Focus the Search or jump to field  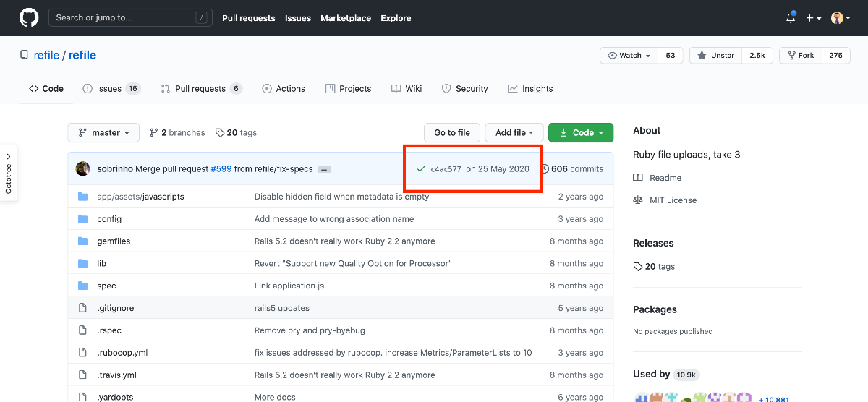tap(130, 17)
